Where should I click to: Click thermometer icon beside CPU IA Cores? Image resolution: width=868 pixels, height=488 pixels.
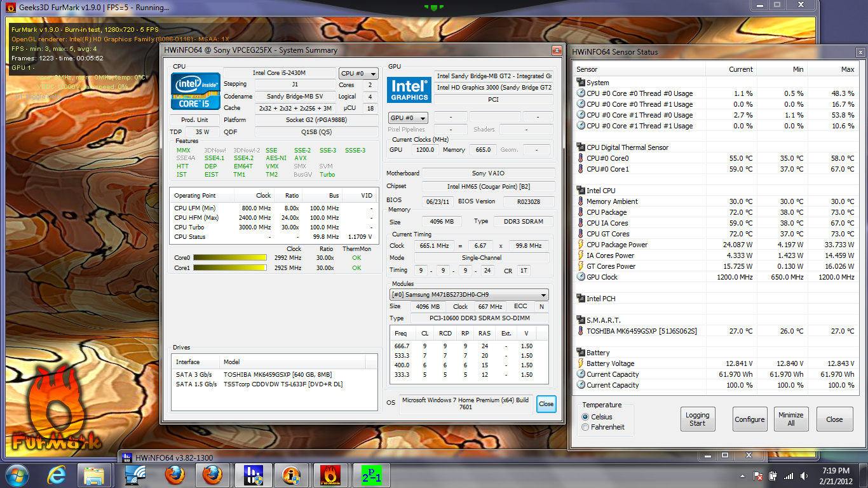pyautogui.click(x=581, y=223)
